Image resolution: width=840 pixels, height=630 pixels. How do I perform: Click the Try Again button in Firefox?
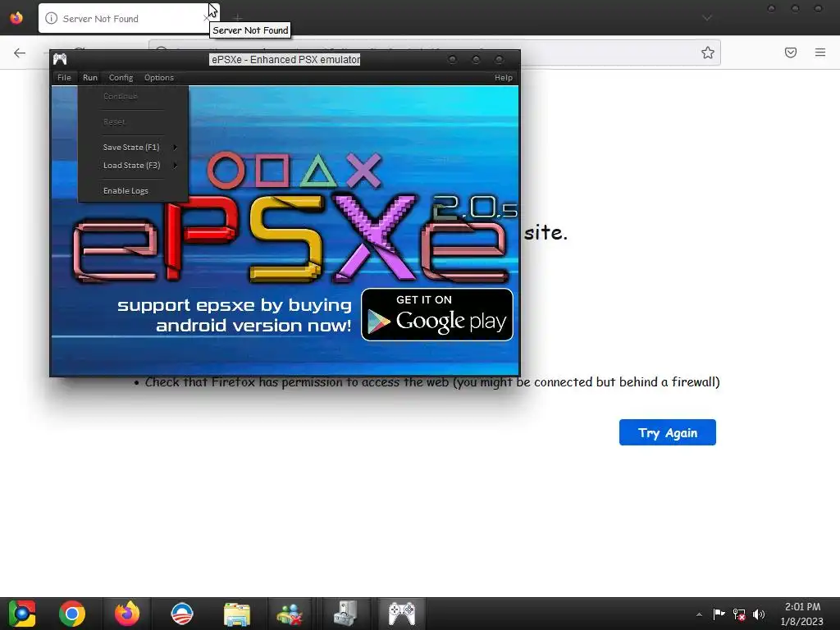pyautogui.click(x=668, y=432)
